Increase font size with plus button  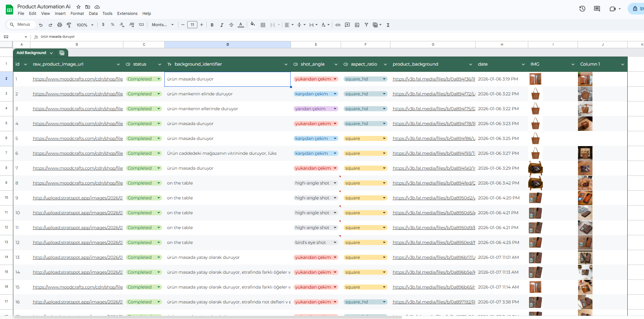(202, 25)
